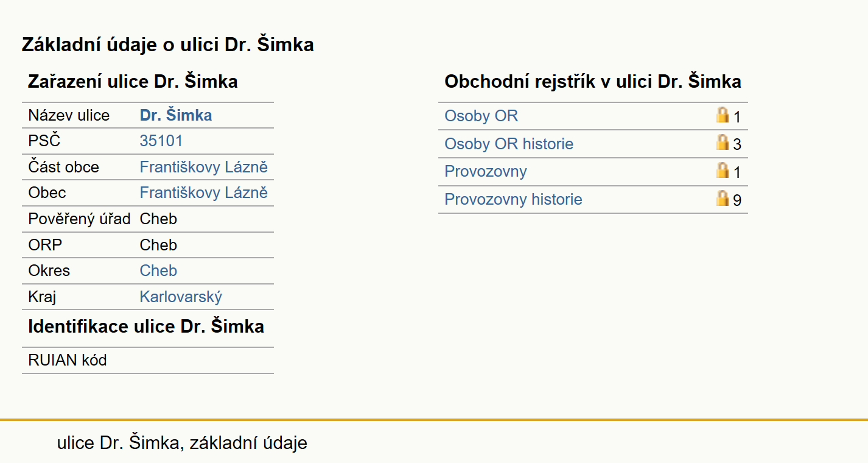This screenshot has width=868, height=463.
Task: Click the count 9 next to Provozovny historie
Action: [x=737, y=200]
